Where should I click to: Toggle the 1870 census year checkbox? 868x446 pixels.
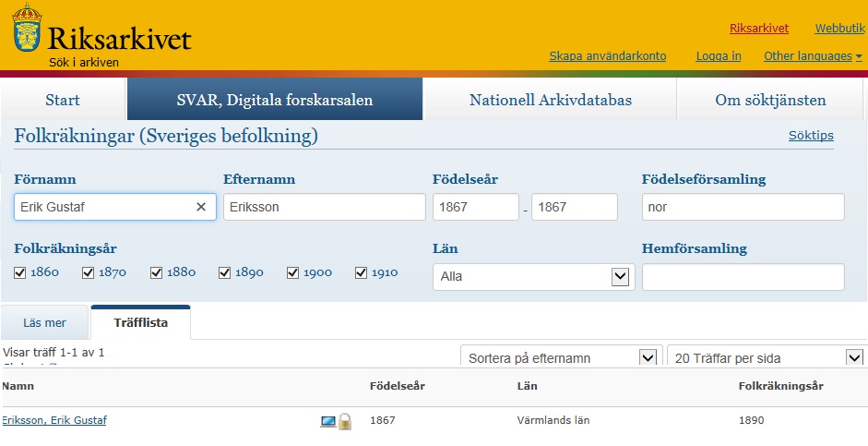tap(89, 272)
